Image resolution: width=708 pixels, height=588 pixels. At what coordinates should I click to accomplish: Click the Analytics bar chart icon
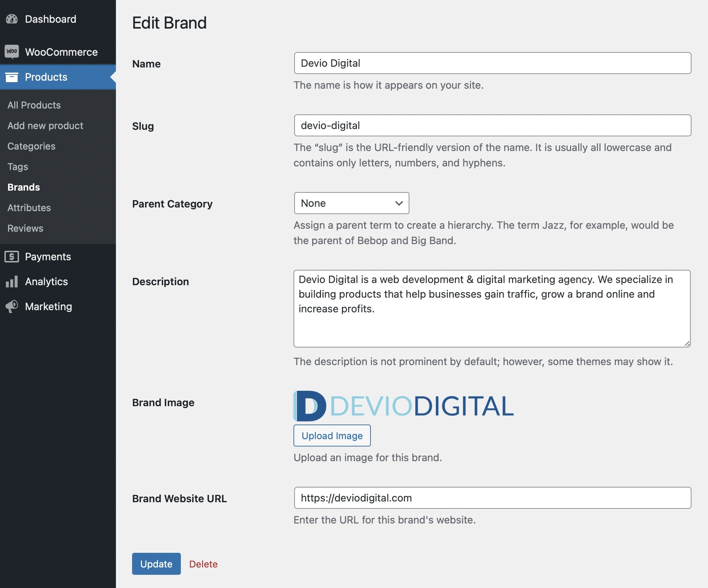point(12,282)
